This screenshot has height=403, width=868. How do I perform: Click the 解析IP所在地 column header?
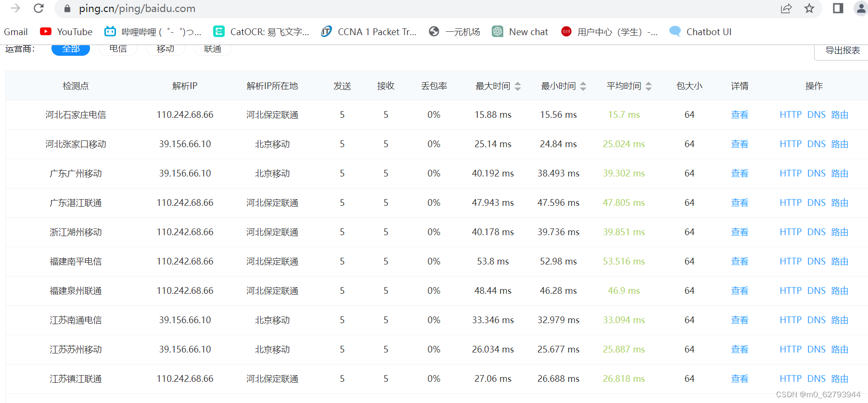click(272, 86)
